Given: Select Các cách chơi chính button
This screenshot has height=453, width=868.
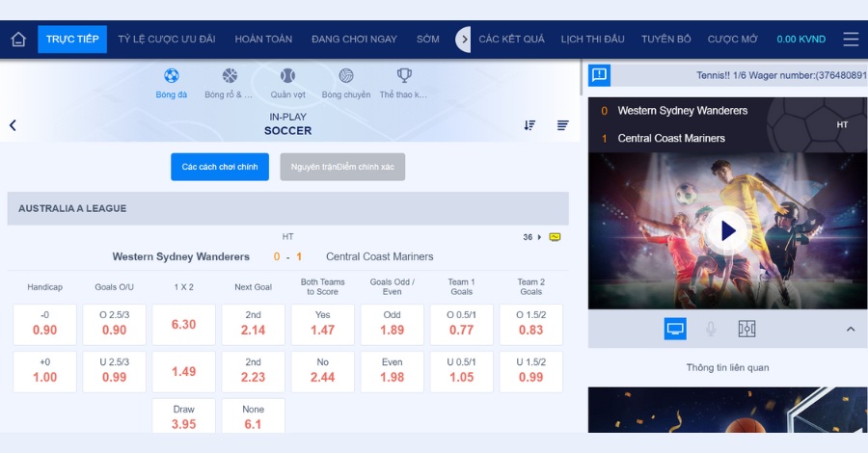Looking at the screenshot, I should 220,167.
